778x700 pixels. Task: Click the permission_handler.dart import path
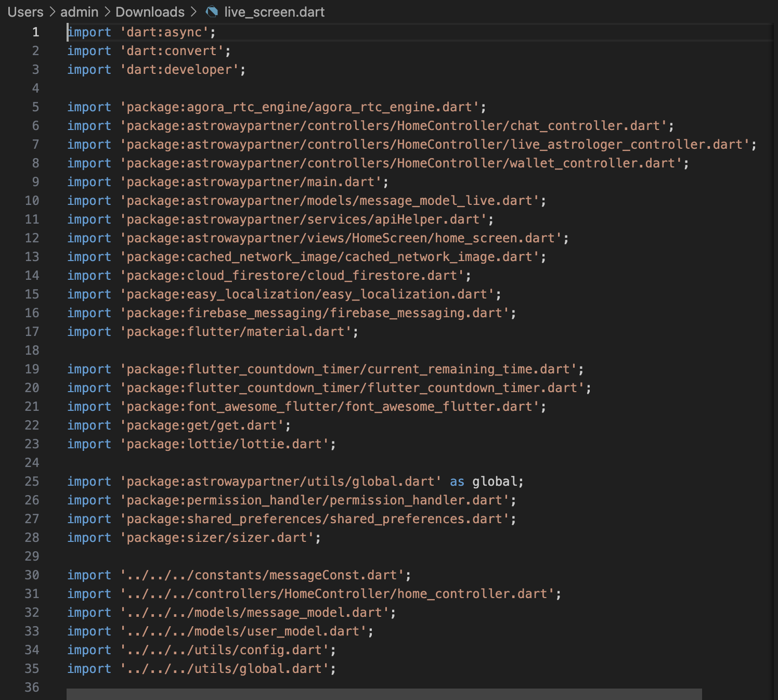pyautogui.click(x=315, y=500)
